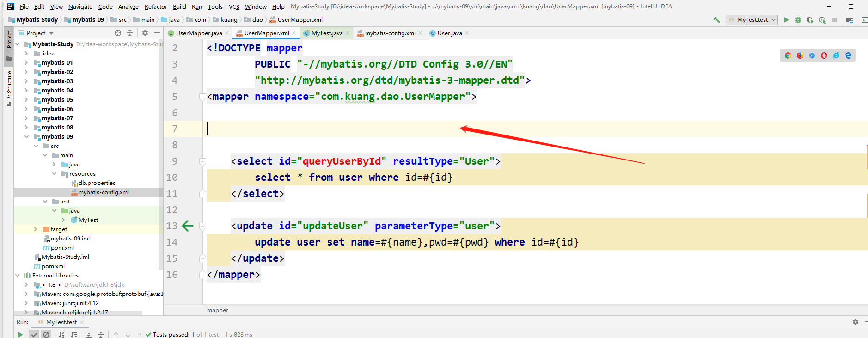Screen dimensions: 868x338
Task: Close the UserMapper.xml tab
Action: [294, 33]
